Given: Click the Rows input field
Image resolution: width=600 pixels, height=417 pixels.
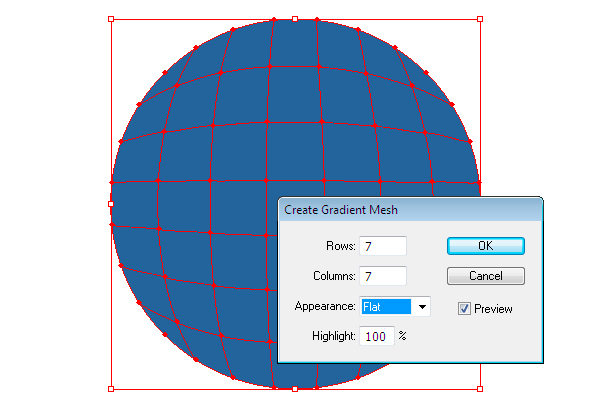Looking at the screenshot, I should pyautogui.click(x=383, y=246).
